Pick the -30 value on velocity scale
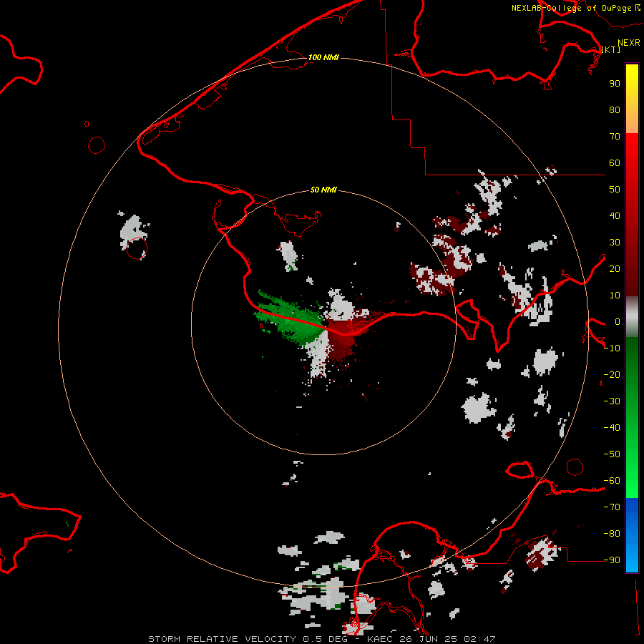644x644 pixels. point(612,401)
